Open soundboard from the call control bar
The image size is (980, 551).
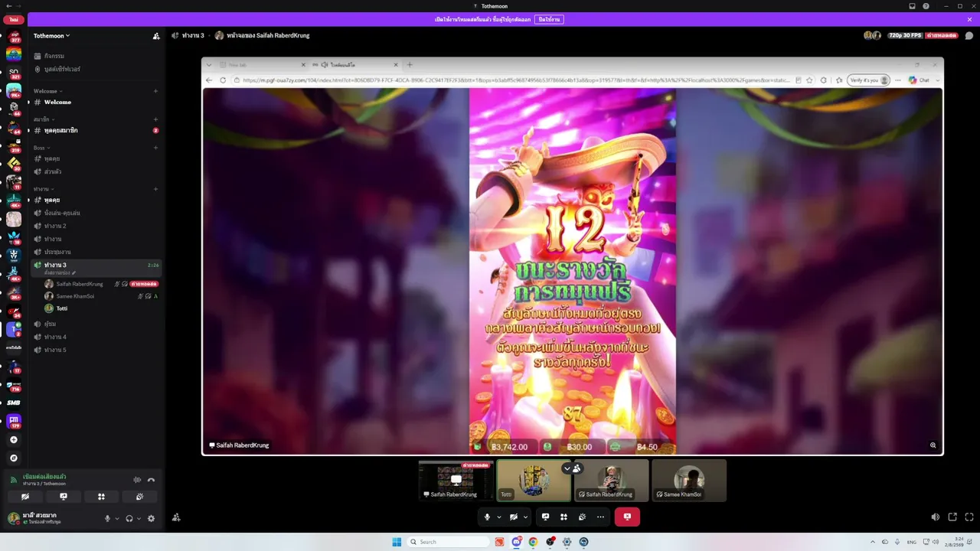coord(583,517)
